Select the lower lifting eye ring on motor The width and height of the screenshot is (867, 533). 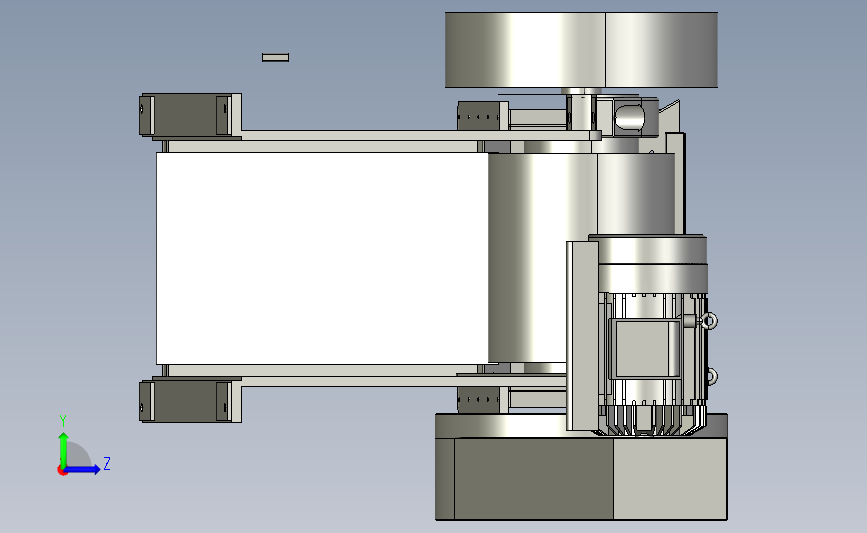[x=712, y=377]
